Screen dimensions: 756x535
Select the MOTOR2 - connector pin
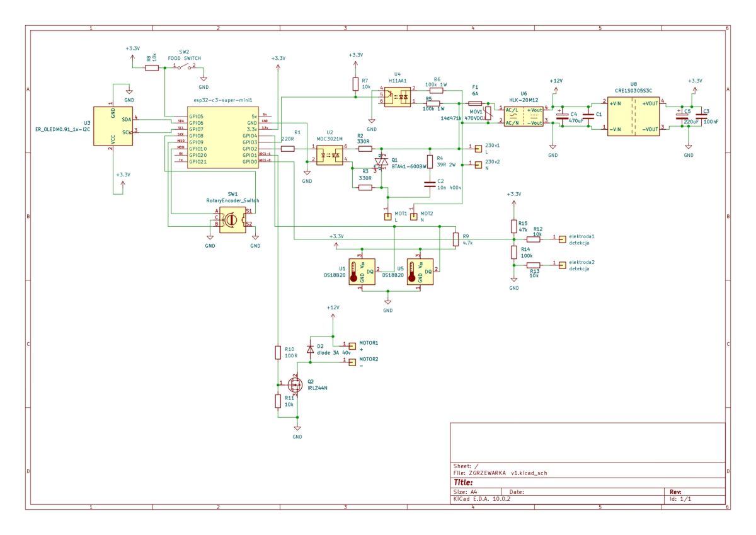pos(352,362)
